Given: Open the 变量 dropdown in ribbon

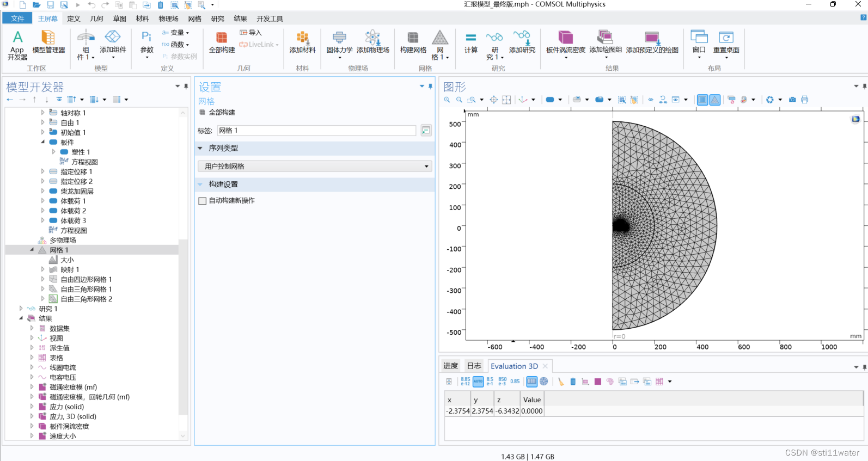Looking at the screenshot, I should (x=176, y=33).
